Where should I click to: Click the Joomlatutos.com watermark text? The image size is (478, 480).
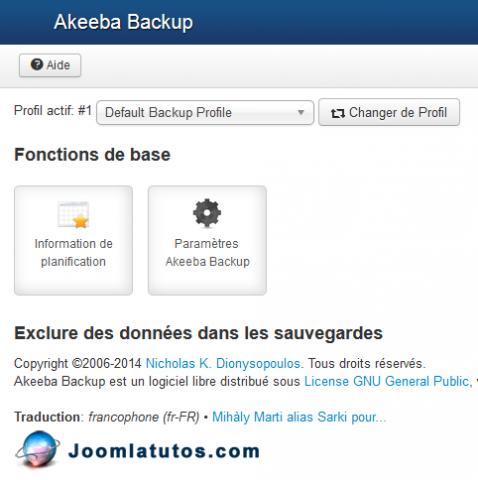pyautogui.click(x=164, y=451)
